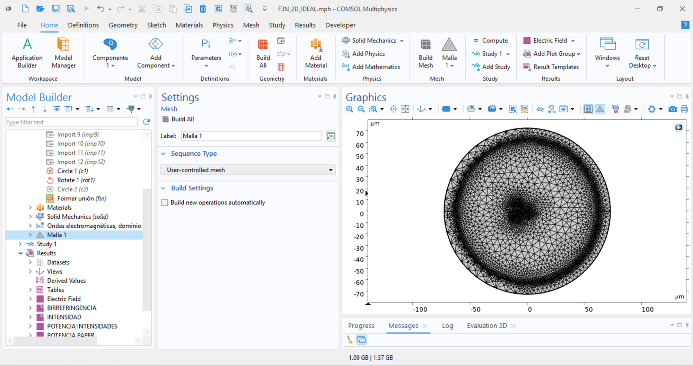Image resolution: width=693 pixels, height=366 pixels.
Task: Switch to the Results ribbon tab
Action: (x=305, y=25)
